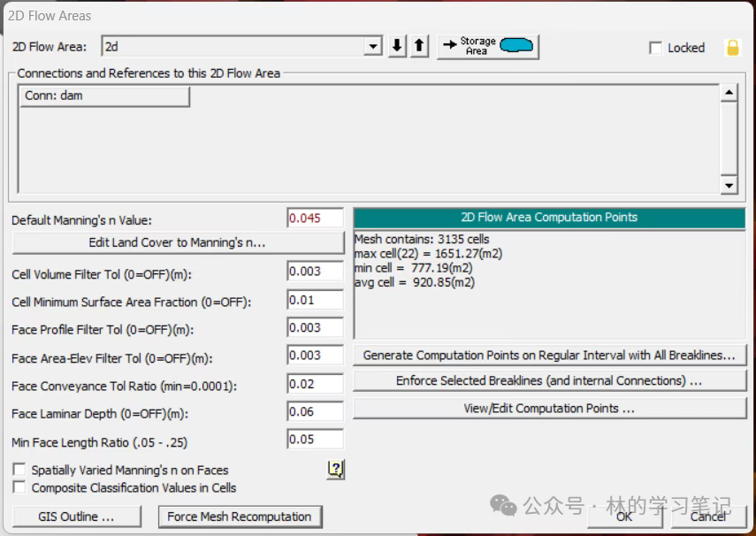This screenshot has height=536, width=756.
Task: Click the yellow padlock icon
Action: click(732, 48)
